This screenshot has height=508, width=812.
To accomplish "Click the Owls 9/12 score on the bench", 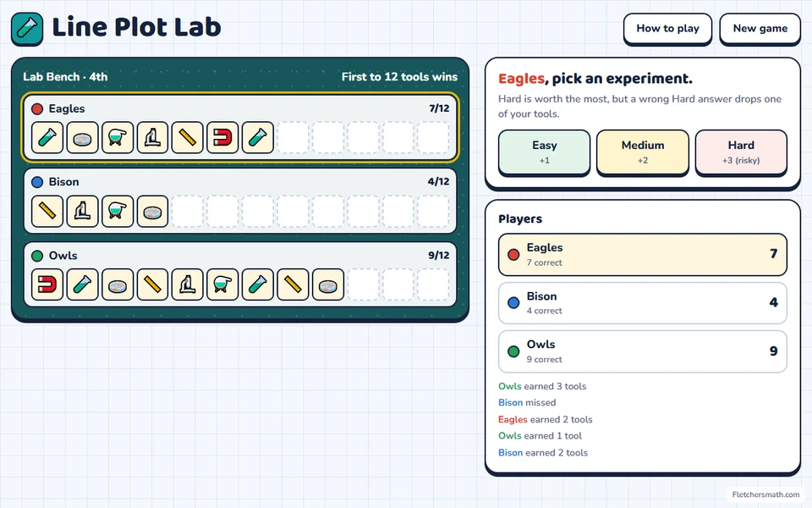I will 439,256.
